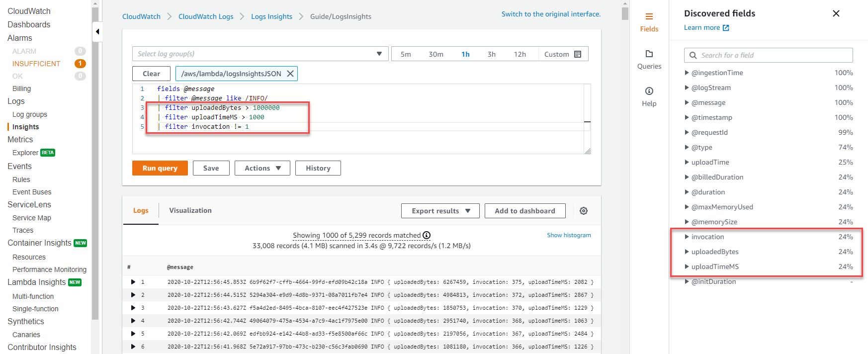Screen dimensions: 868x354
Task: Click the Search for a field input
Action: point(774,55)
